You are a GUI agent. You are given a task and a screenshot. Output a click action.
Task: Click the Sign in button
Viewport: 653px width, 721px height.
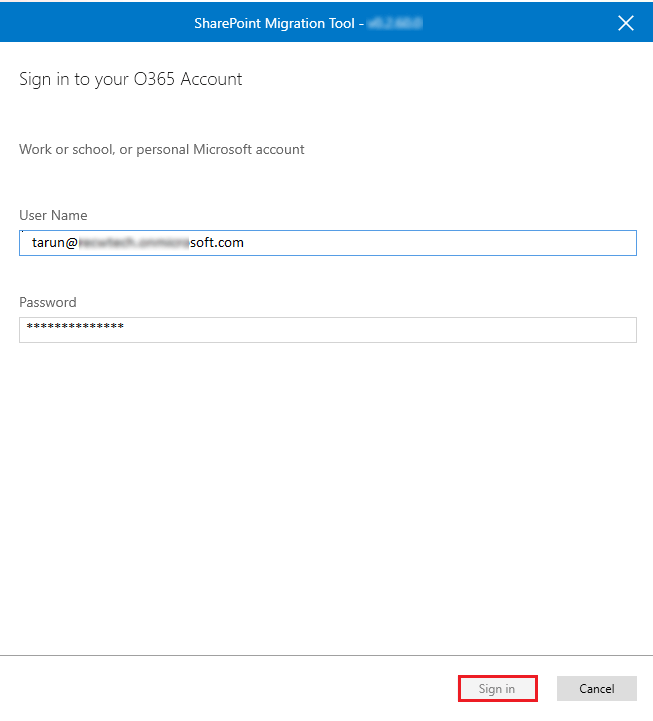click(x=498, y=688)
